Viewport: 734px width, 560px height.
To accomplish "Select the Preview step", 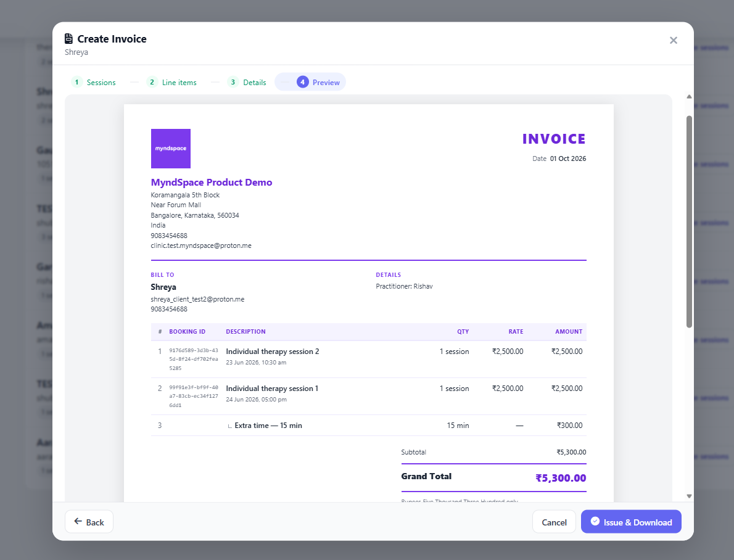I will (310, 82).
